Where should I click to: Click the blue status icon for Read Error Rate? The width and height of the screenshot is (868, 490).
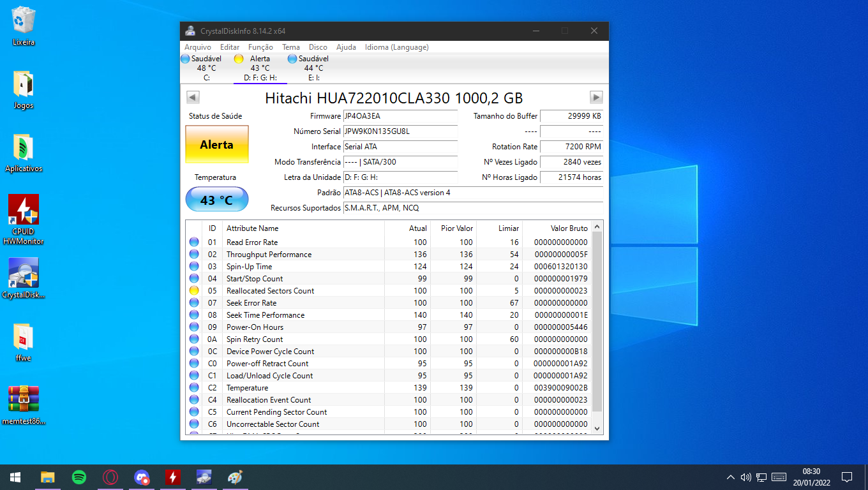(x=194, y=242)
